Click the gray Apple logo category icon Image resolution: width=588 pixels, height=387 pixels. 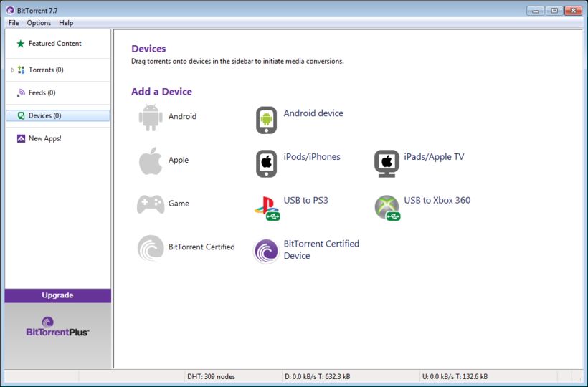coord(151,161)
